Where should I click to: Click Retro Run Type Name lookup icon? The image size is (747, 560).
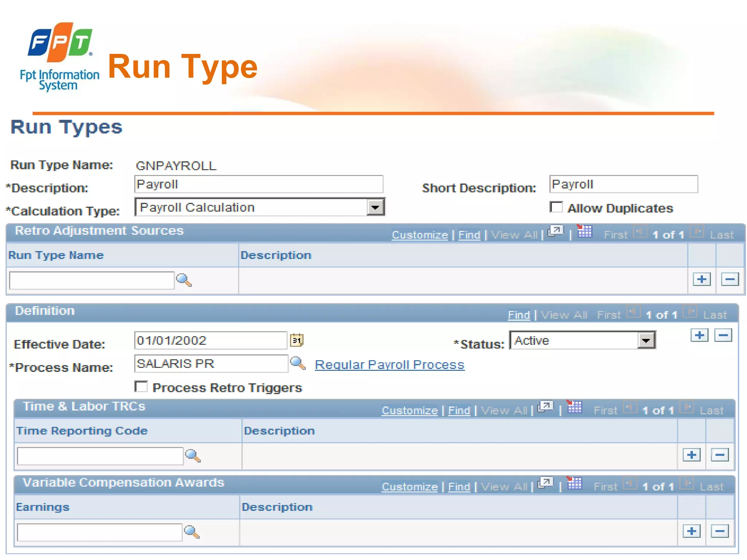184,280
